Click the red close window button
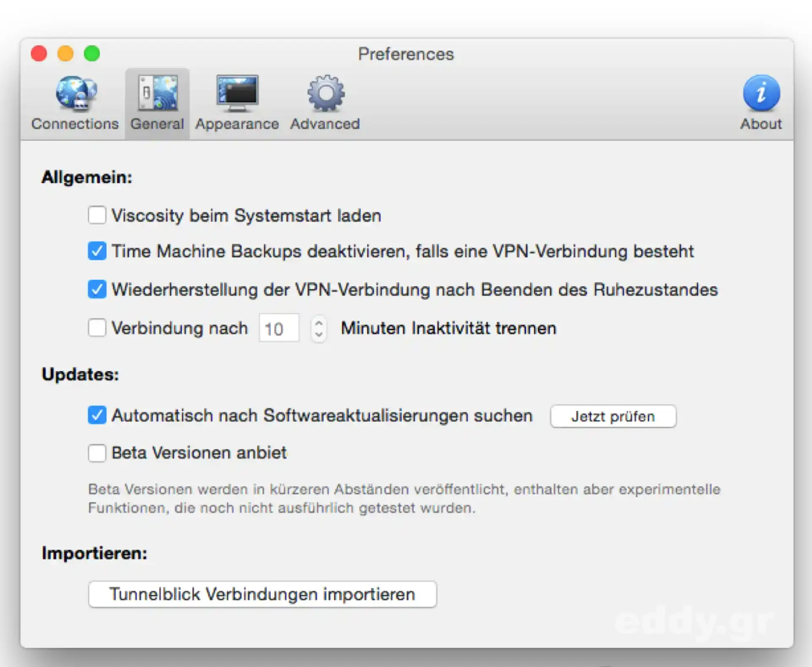812x667 pixels. 39,54
